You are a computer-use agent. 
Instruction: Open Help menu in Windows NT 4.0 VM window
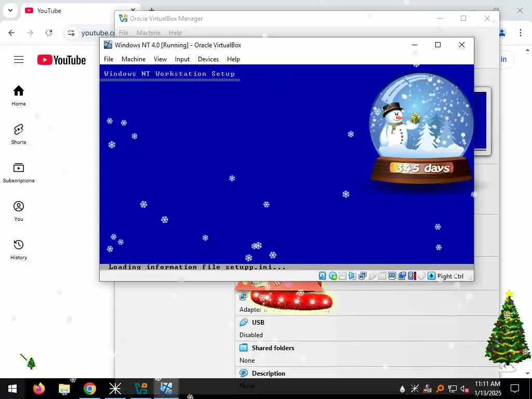point(233,59)
